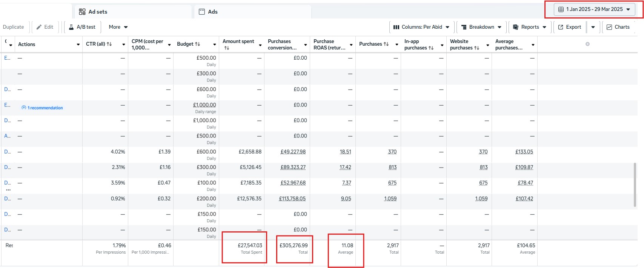Click Purchases value 1,059 in Purchases column
Viewport: 644px width, 268px height.
[x=390, y=199]
